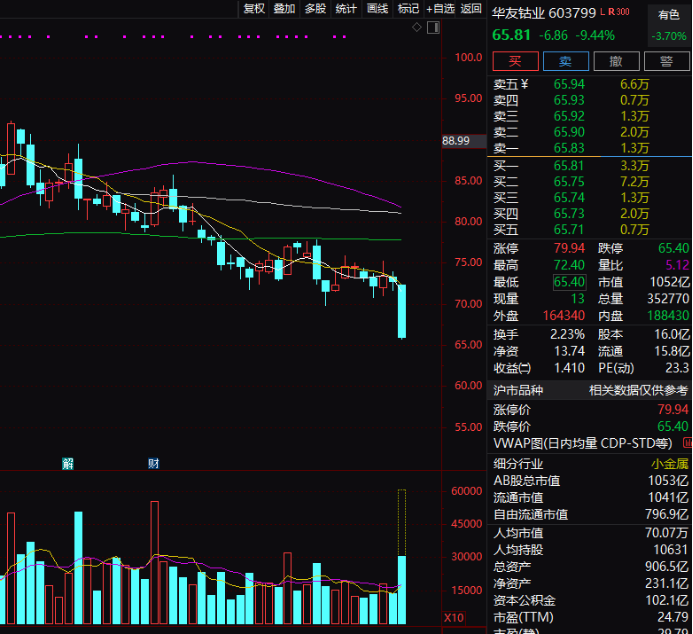Click the 外盘 value 164340
The height and width of the screenshot is (634, 693).
pos(564,315)
